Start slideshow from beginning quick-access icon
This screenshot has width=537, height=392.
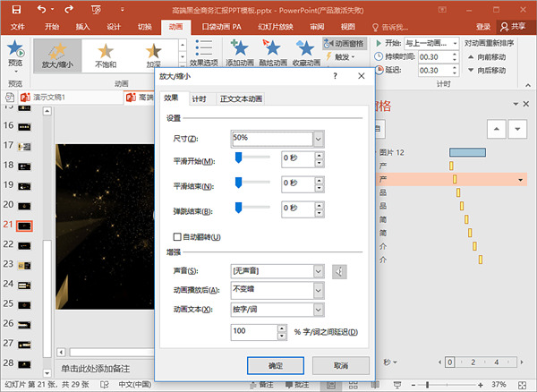pos(96,10)
